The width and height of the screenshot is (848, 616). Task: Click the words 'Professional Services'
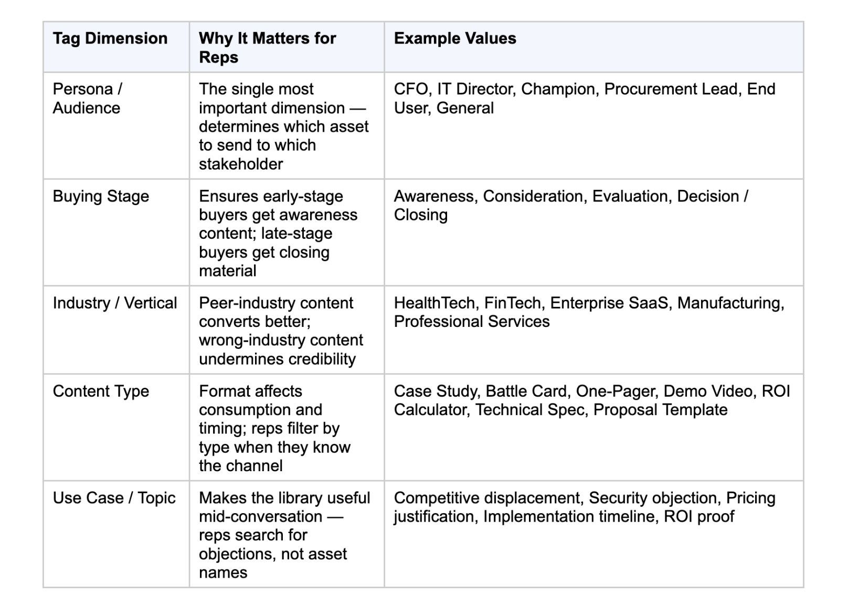pyautogui.click(x=472, y=322)
